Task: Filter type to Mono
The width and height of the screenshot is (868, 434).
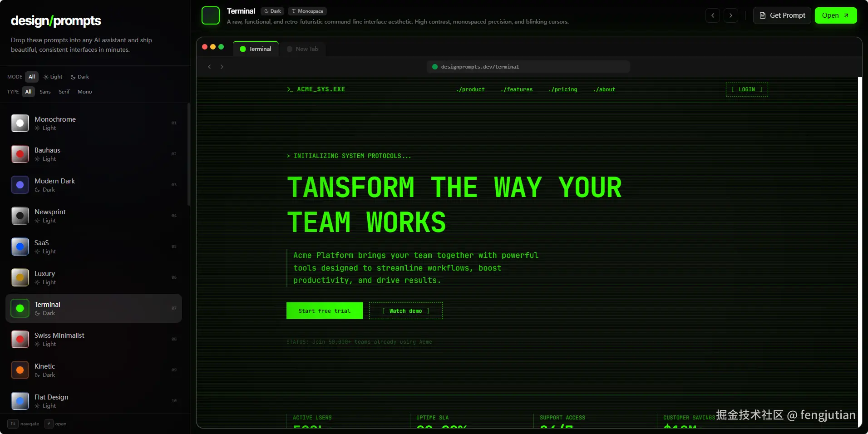Action: tap(84, 92)
